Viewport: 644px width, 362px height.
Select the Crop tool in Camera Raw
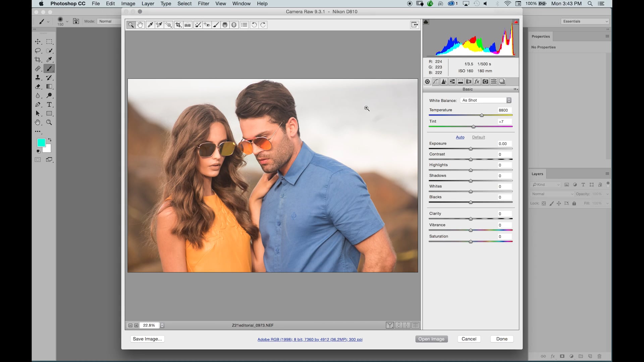pos(178,24)
